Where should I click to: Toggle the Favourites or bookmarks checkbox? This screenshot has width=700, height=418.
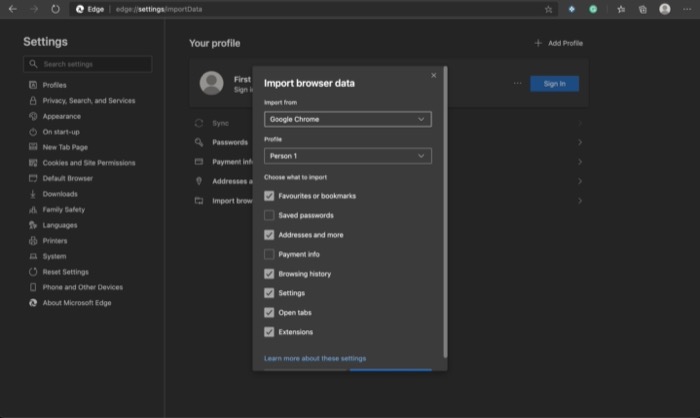pyautogui.click(x=269, y=196)
